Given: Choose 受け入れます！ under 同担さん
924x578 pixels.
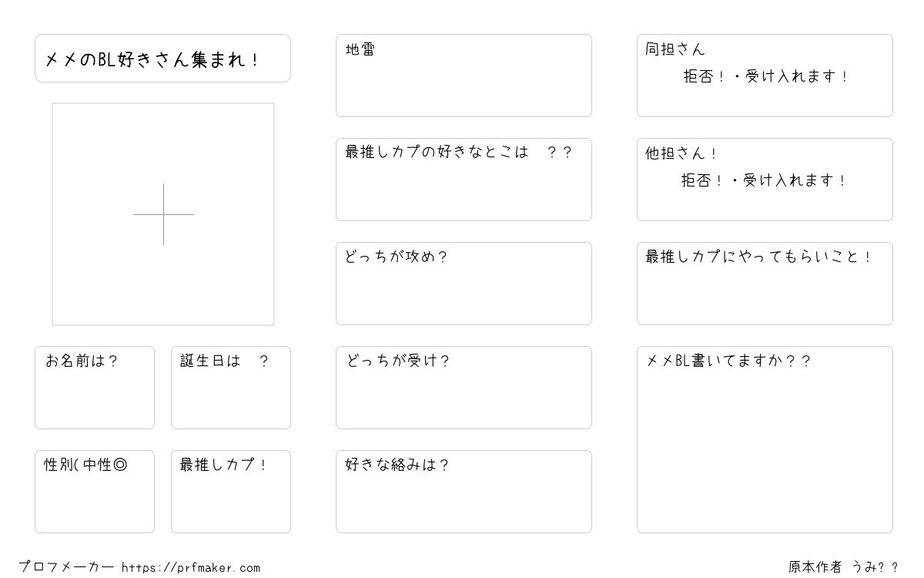Looking at the screenshot, I should [797, 77].
